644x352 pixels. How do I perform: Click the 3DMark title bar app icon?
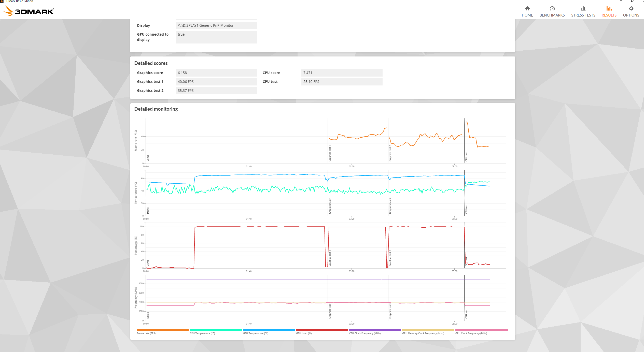pos(2,1)
